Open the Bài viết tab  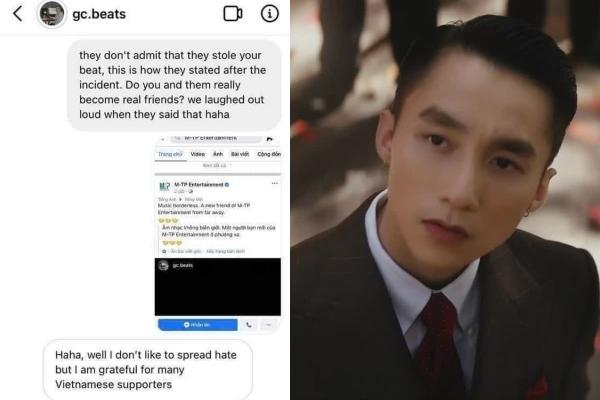(240, 154)
